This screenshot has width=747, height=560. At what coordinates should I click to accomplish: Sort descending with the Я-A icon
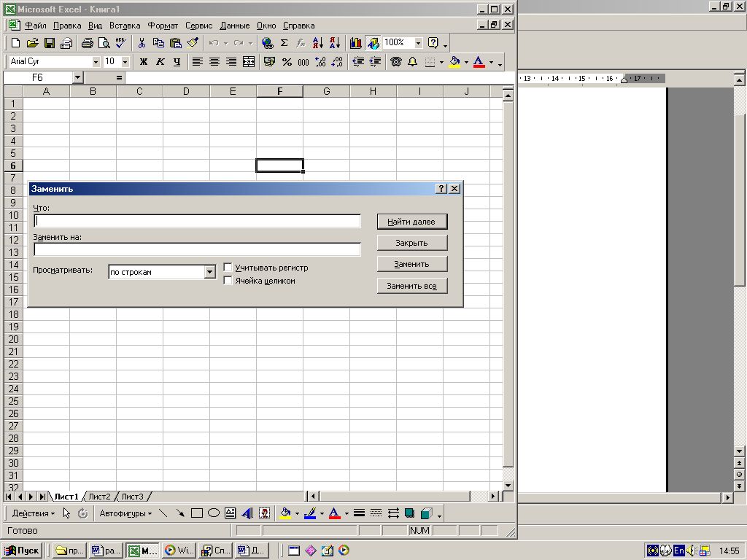click(x=335, y=43)
